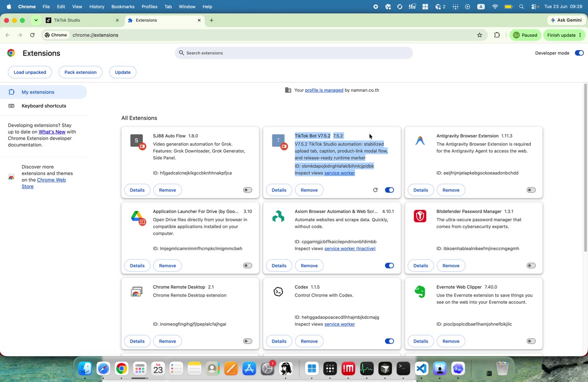Go back to the previous page
The width and height of the screenshot is (588, 382).
point(8,35)
